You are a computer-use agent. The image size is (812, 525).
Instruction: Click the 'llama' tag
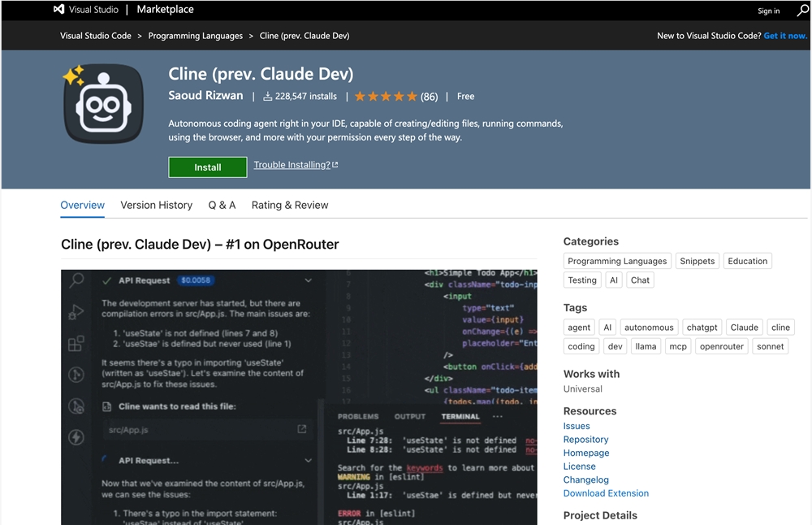tap(646, 346)
